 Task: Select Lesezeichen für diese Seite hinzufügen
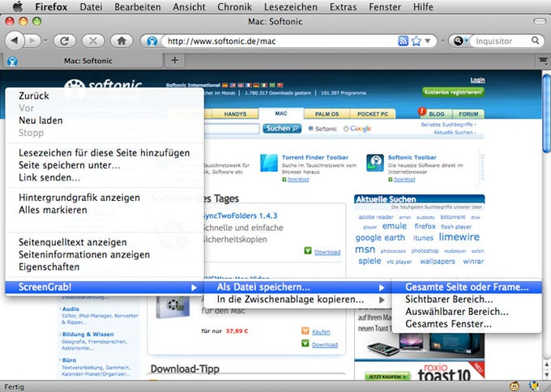(x=105, y=153)
